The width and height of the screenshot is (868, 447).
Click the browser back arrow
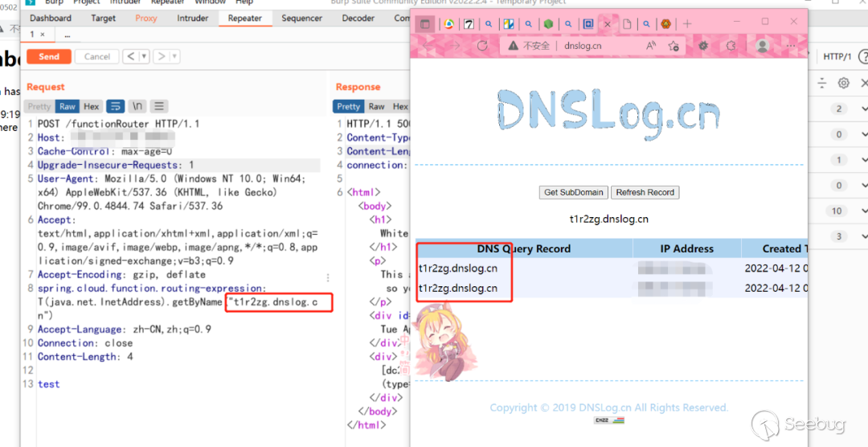click(426, 45)
